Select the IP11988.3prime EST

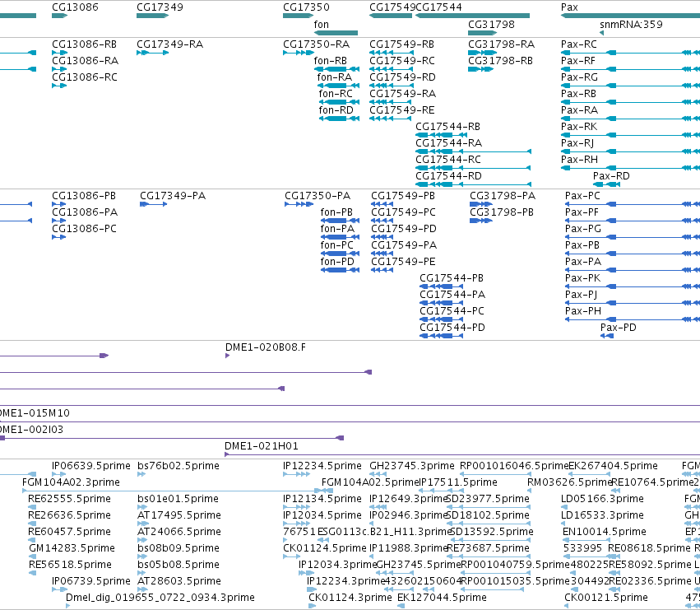(x=409, y=548)
